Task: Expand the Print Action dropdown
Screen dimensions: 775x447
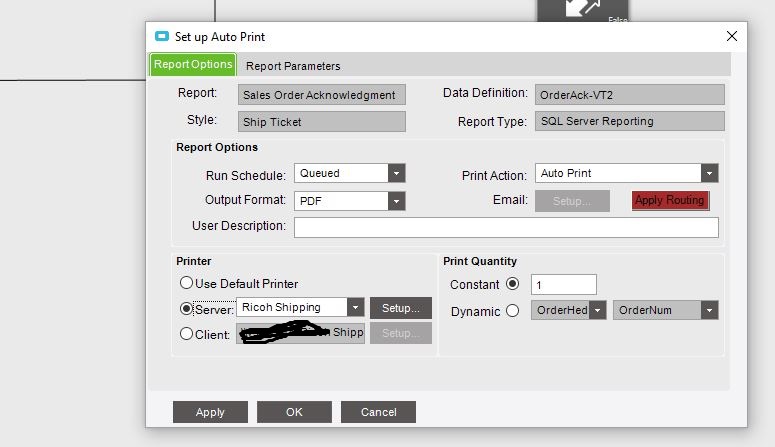Action: 709,174
